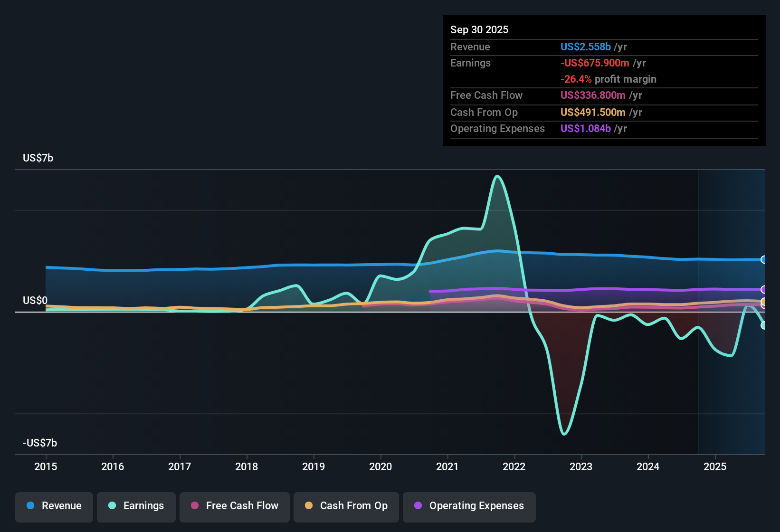Screen dimensions: 780x532
Task: Click the orange Cash From Op dot icon
Action: (x=309, y=506)
